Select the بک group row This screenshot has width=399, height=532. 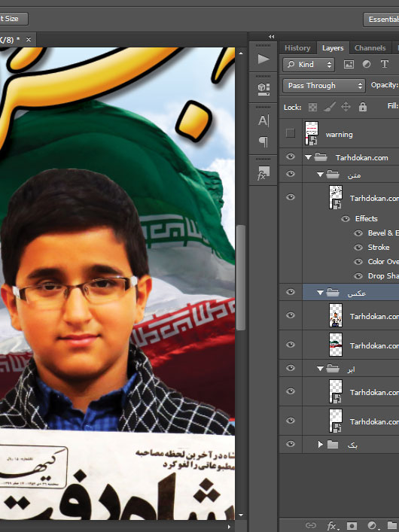[339, 445]
